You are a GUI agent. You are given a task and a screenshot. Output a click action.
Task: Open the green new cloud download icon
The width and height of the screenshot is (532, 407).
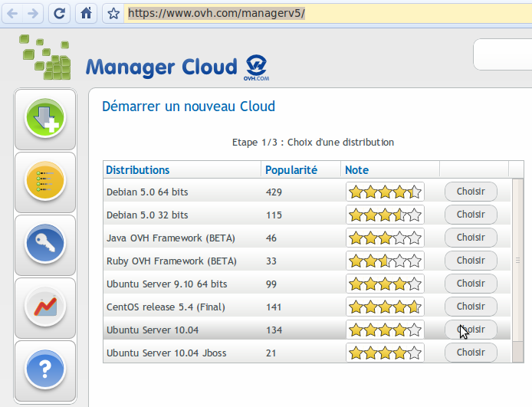(45, 119)
